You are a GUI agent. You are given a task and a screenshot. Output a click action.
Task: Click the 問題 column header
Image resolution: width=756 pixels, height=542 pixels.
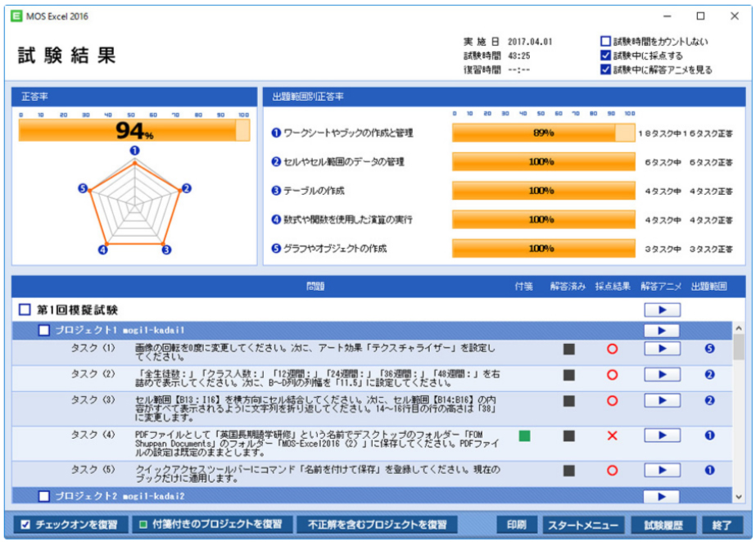(x=315, y=287)
